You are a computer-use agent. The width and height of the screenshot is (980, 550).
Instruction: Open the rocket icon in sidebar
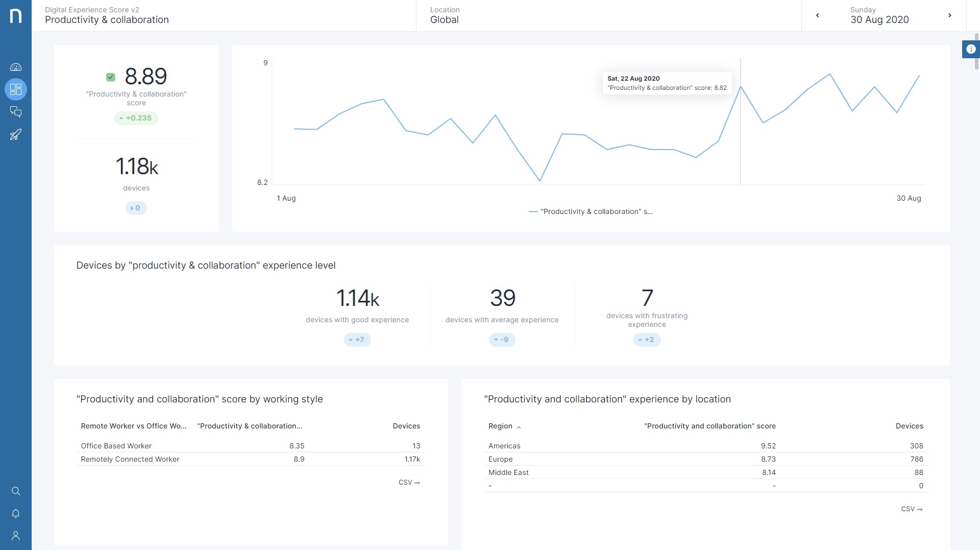(x=16, y=134)
